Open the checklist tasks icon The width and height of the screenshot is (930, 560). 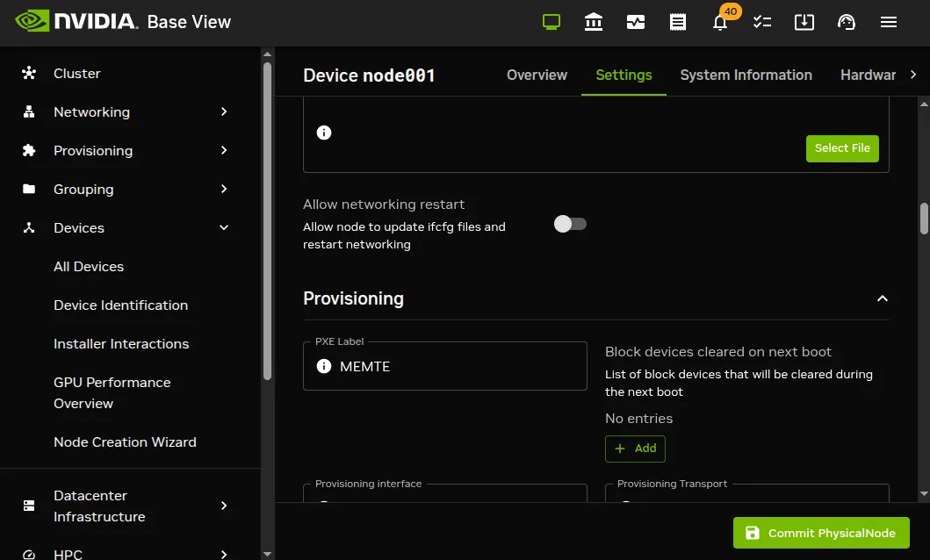coord(762,23)
